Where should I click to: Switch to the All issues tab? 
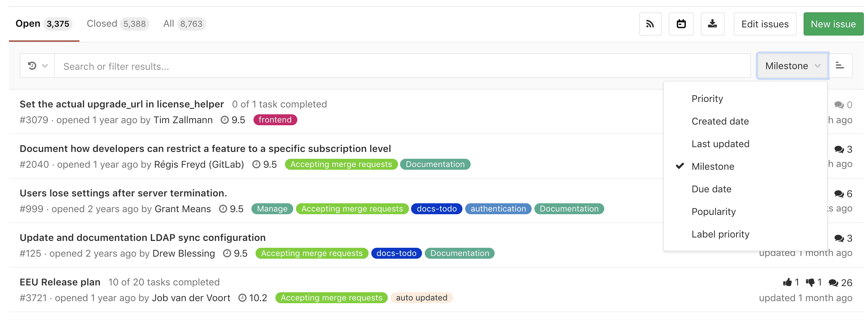(168, 23)
